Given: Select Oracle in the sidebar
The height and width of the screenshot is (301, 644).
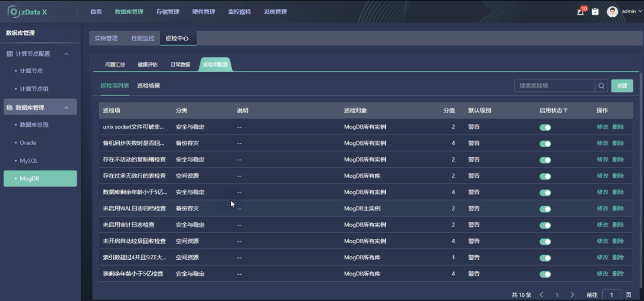Looking at the screenshot, I should pos(28,142).
